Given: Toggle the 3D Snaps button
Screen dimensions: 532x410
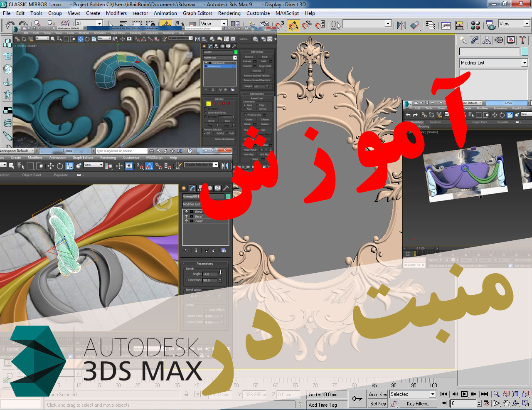Looking at the screenshot, I should [280, 25].
